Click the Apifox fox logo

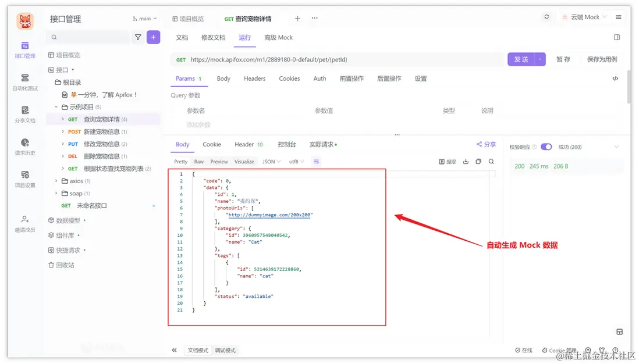click(25, 21)
